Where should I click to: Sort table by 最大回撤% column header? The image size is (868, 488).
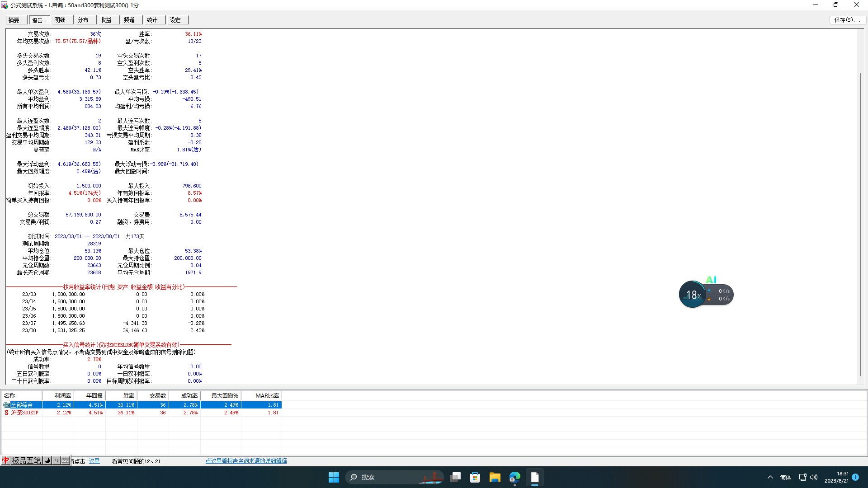pyautogui.click(x=221, y=395)
